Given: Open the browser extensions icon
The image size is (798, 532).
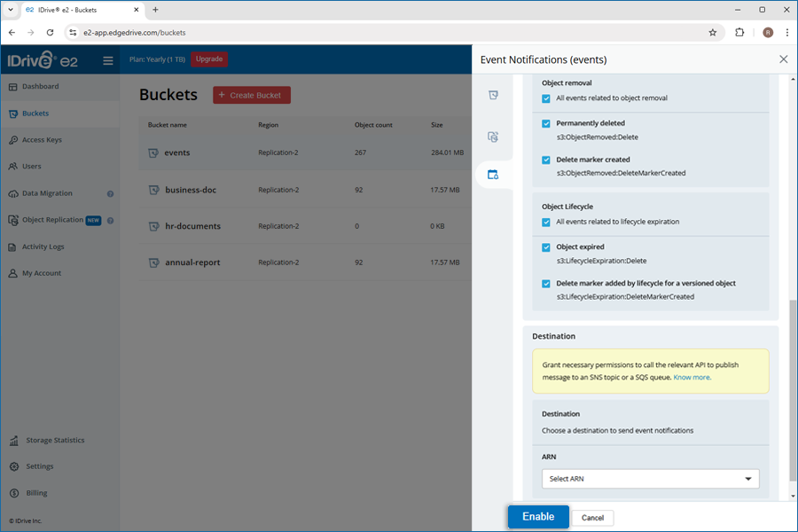Looking at the screenshot, I should point(739,33).
